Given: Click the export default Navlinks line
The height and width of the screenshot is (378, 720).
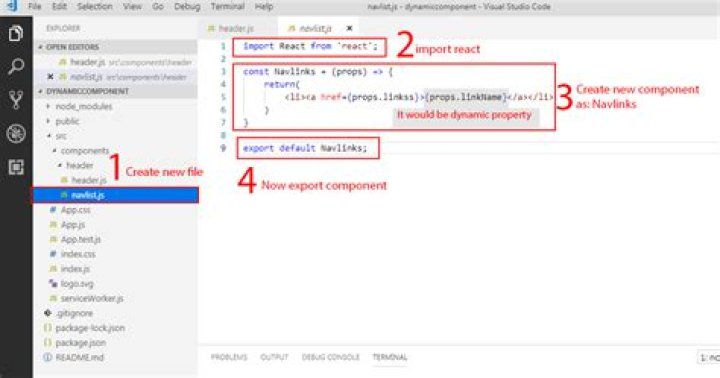Looking at the screenshot, I should 305,148.
